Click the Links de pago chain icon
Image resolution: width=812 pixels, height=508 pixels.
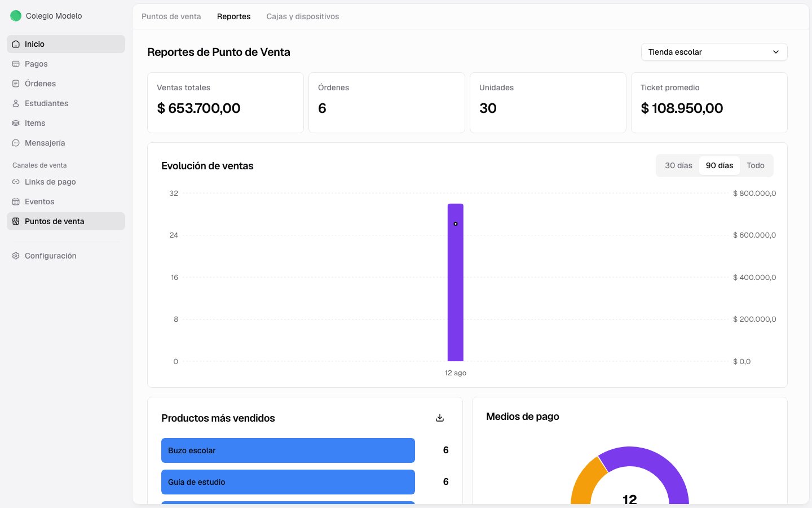[16, 182]
